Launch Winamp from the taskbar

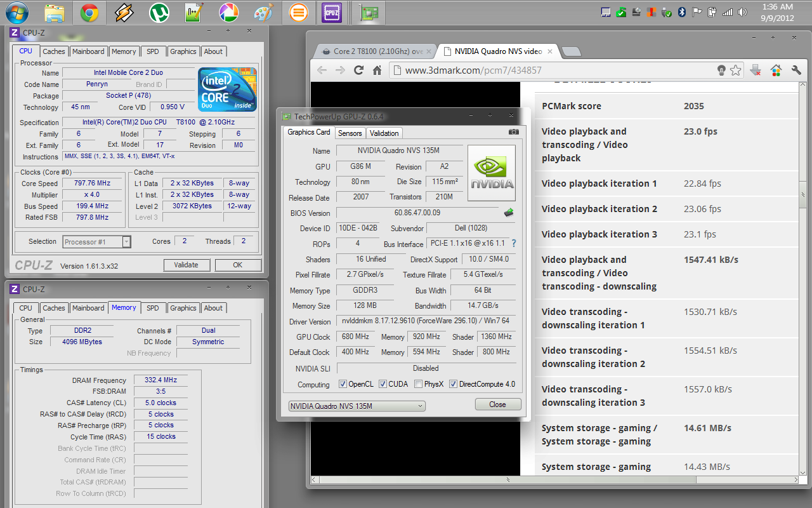(124, 12)
